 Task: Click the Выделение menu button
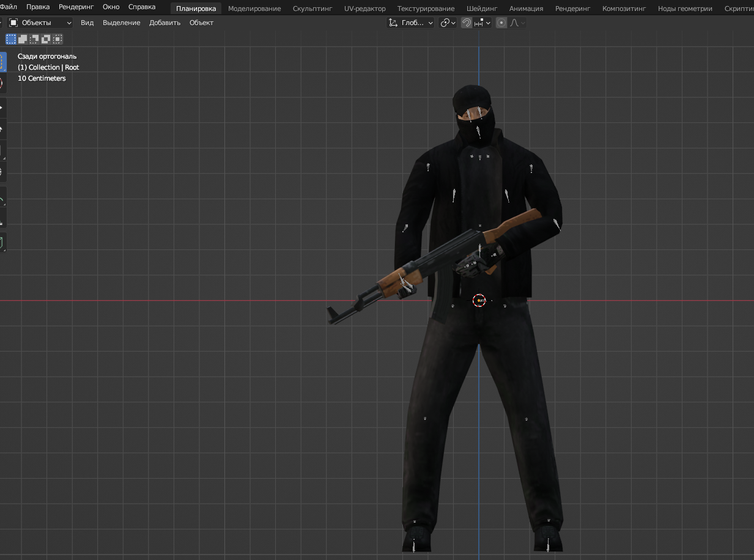click(121, 23)
